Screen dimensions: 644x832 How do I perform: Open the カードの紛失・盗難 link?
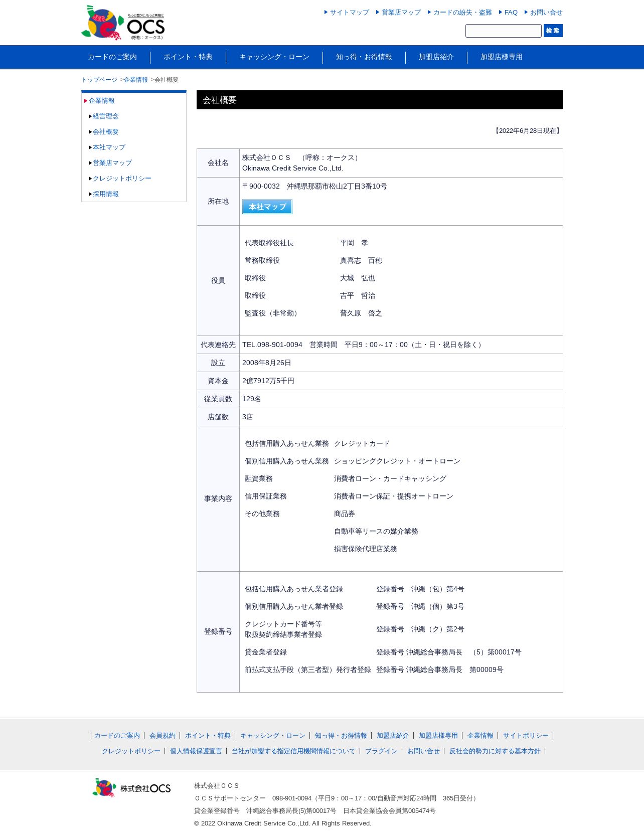462,13
